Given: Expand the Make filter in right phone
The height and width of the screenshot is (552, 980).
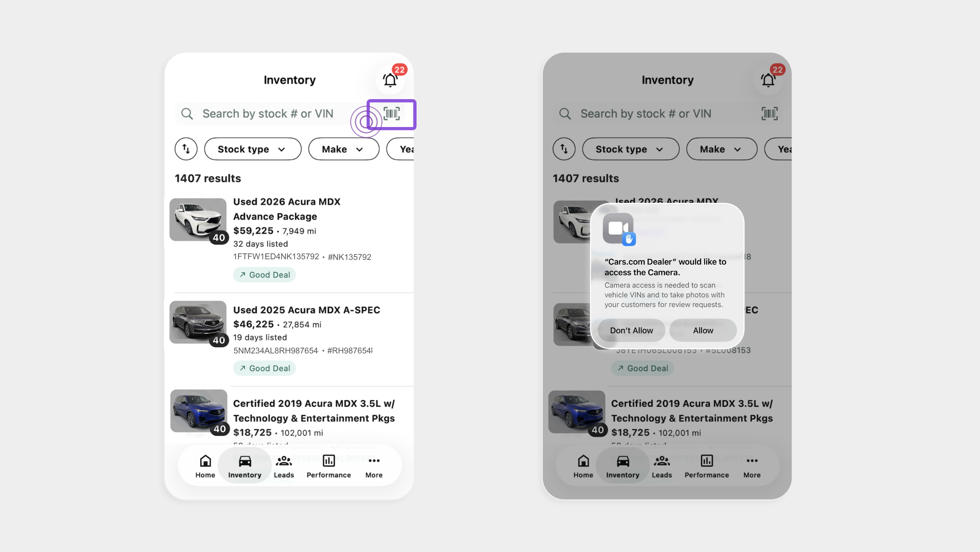Looking at the screenshot, I should [x=722, y=149].
